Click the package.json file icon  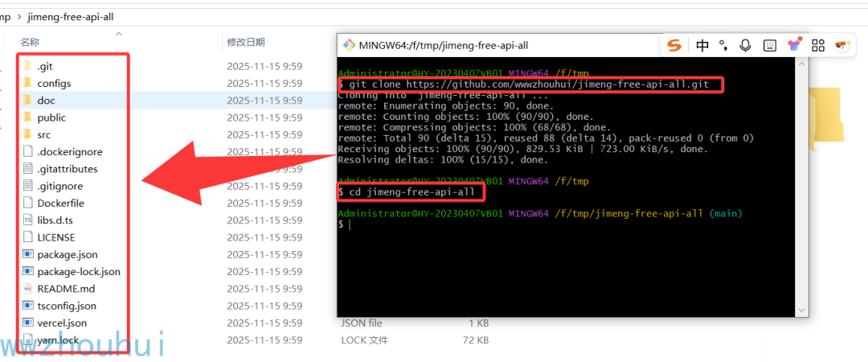pos(27,254)
